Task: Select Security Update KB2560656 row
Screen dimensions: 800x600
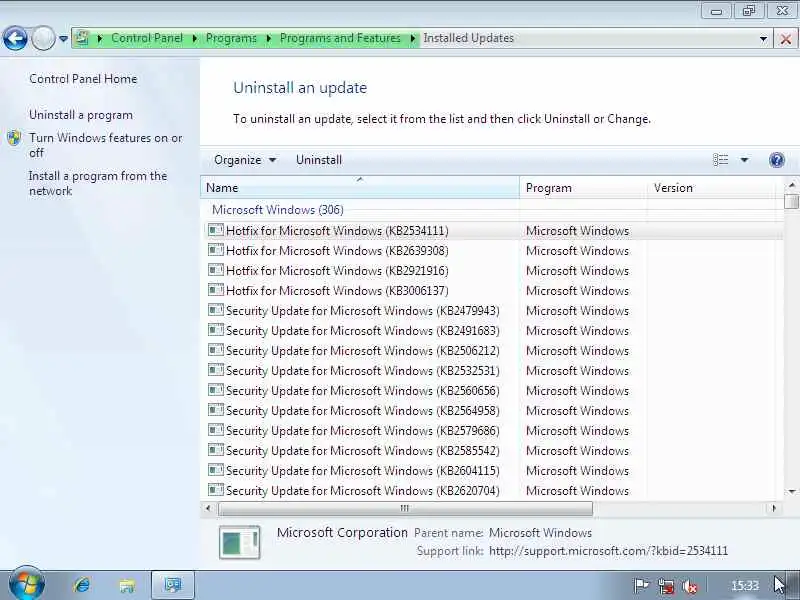Action: [x=492, y=390]
